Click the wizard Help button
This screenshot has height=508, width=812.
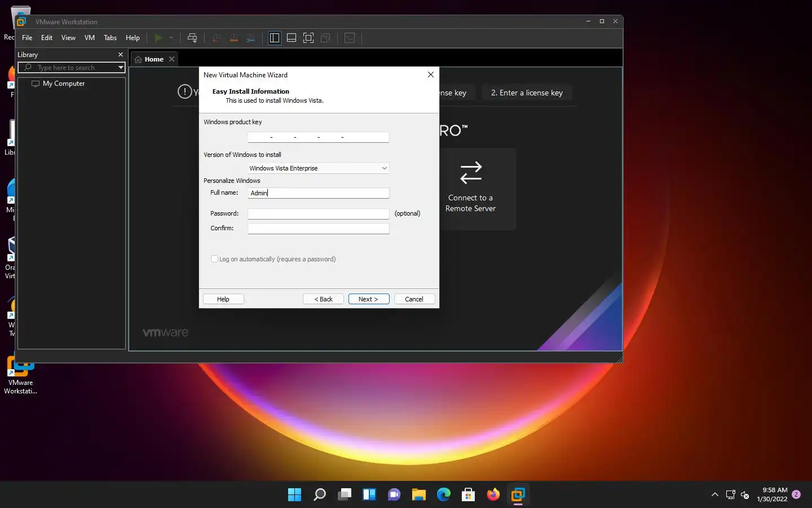coord(223,299)
